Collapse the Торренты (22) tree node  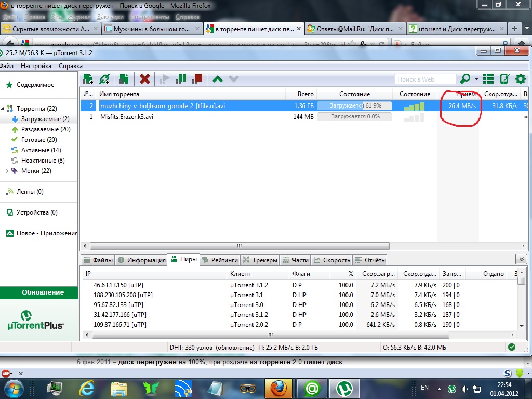tap(3, 109)
